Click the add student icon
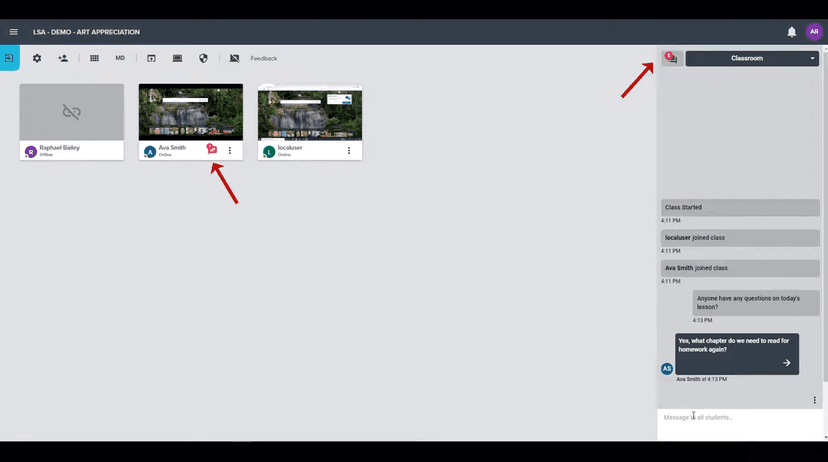Image resolution: width=828 pixels, height=462 pixels. tap(63, 58)
